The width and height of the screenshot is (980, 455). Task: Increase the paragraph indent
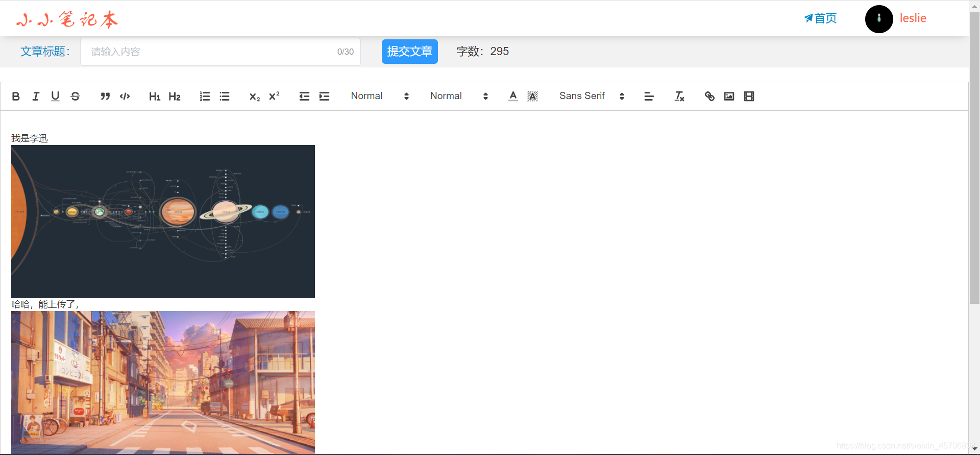(324, 96)
